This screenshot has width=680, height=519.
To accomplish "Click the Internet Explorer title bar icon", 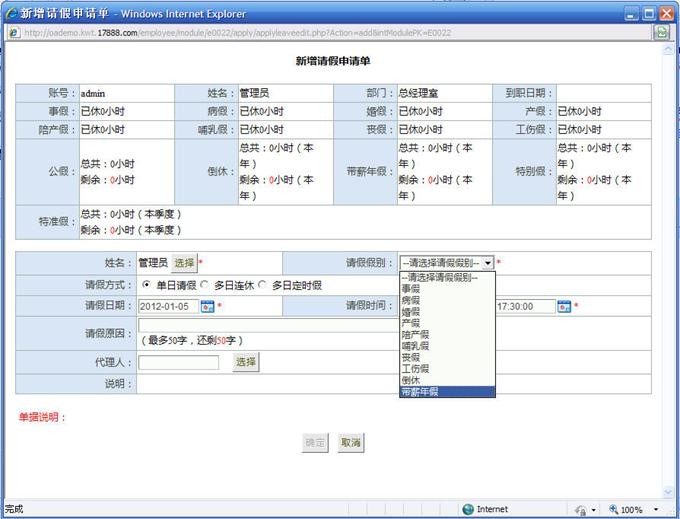I will coord(11,13).
